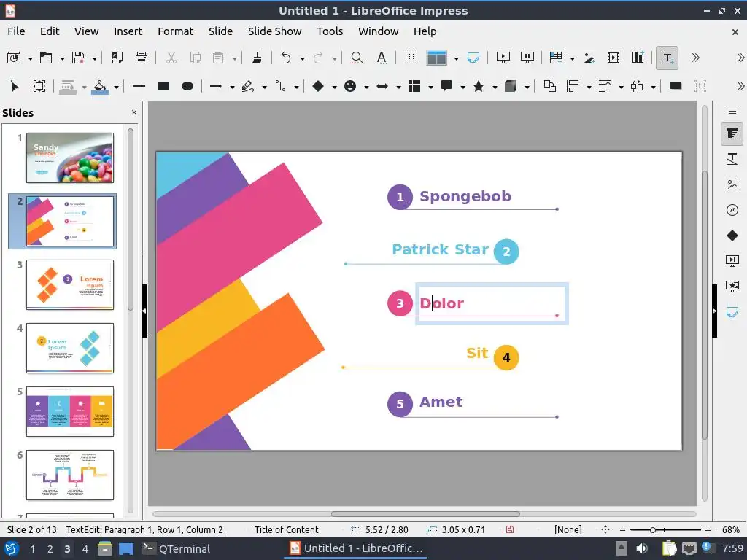
Task: Click the Export as PDF icon
Action: click(117, 58)
